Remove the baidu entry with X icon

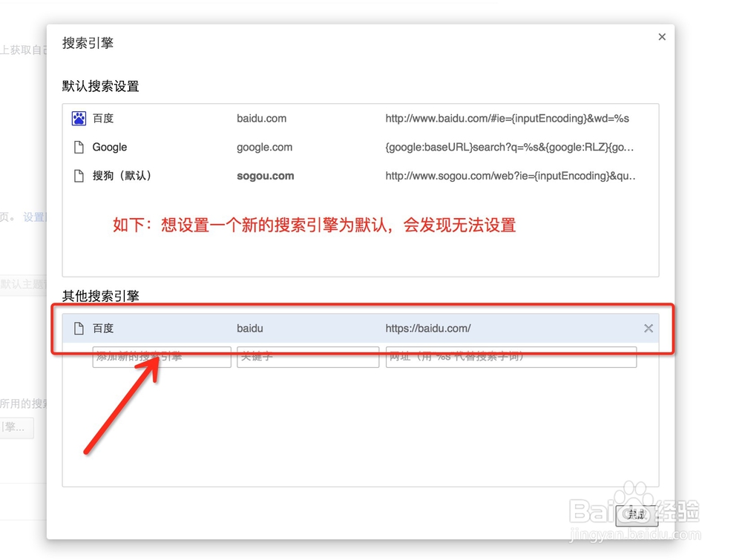coord(649,329)
